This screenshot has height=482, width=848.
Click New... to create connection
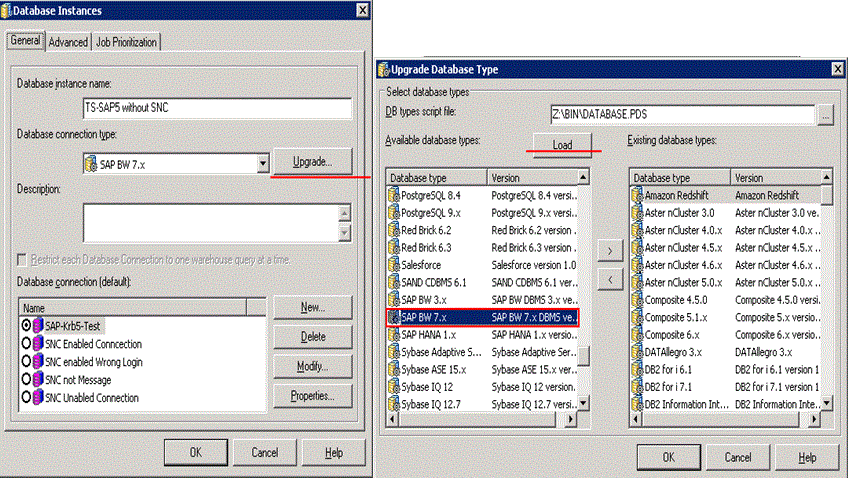click(313, 307)
